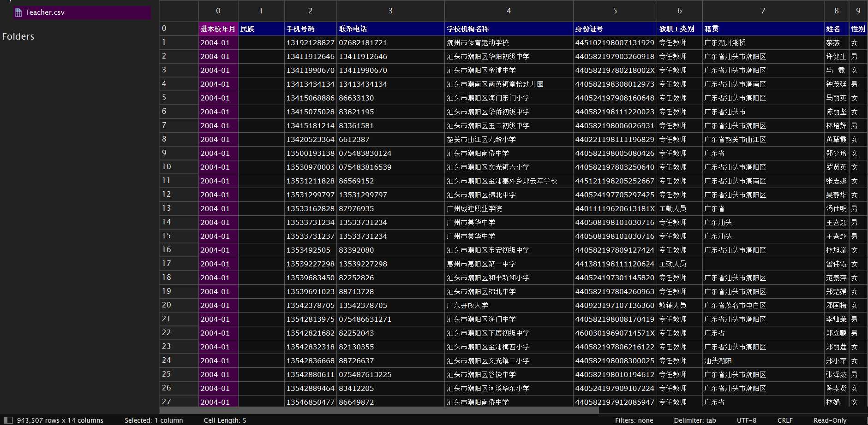Click school cell 潮州市体育运动学校
This screenshot has height=425, width=868.
coord(509,42)
